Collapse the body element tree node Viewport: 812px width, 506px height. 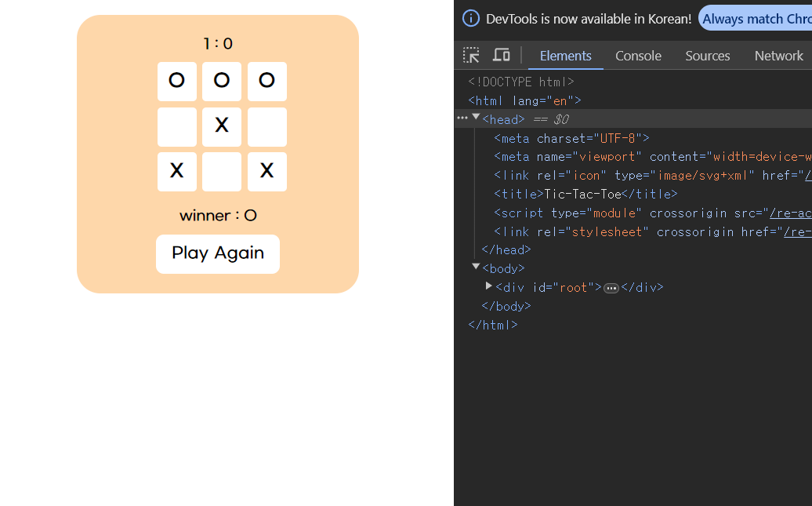476,267
